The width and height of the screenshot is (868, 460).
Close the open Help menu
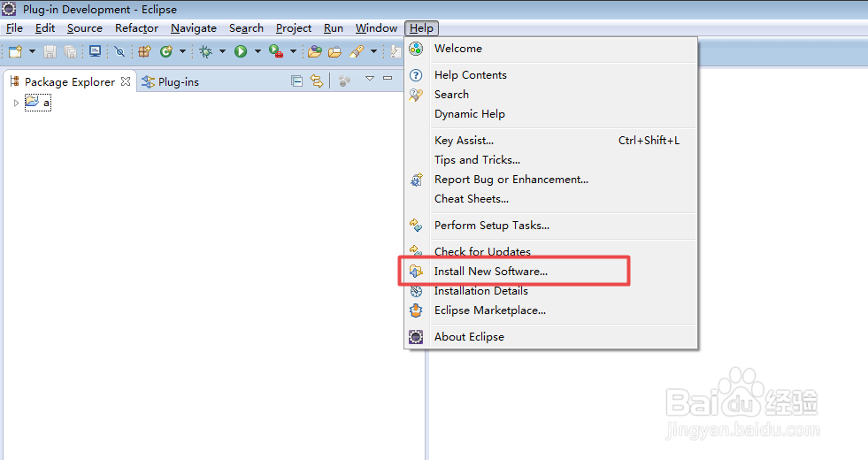pos(421,28)
